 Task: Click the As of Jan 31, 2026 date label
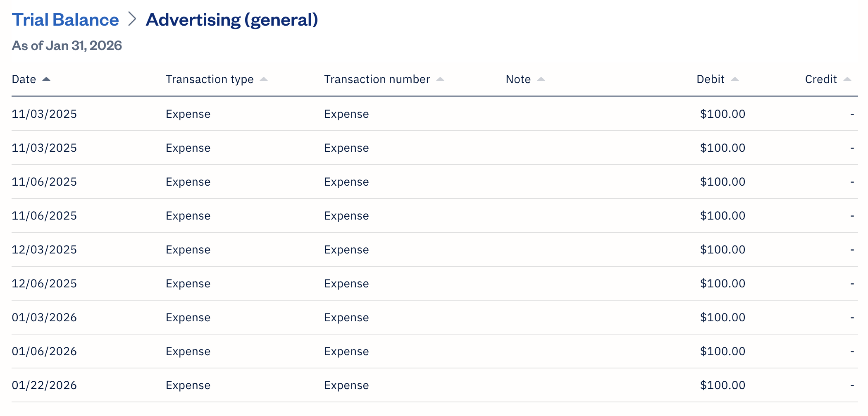pos(67,45)
